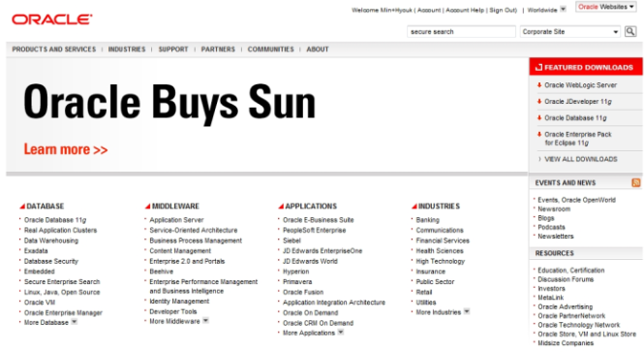Click download arrow icon for Oracle Enterprise Pack
This screenshot has height=352, width=644.
tap(539, 134)
